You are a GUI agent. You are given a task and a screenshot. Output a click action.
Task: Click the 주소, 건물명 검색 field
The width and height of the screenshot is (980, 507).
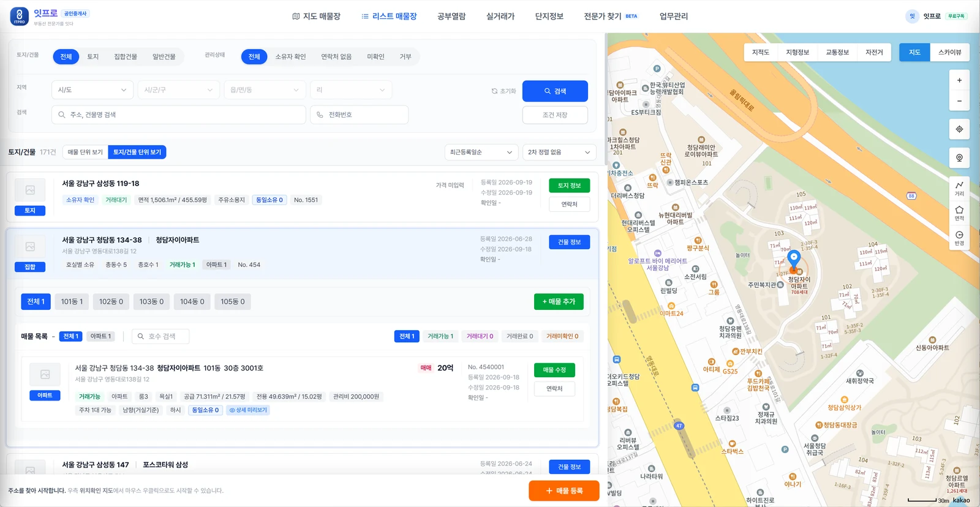pyautogui.click(x=179, y=115)
